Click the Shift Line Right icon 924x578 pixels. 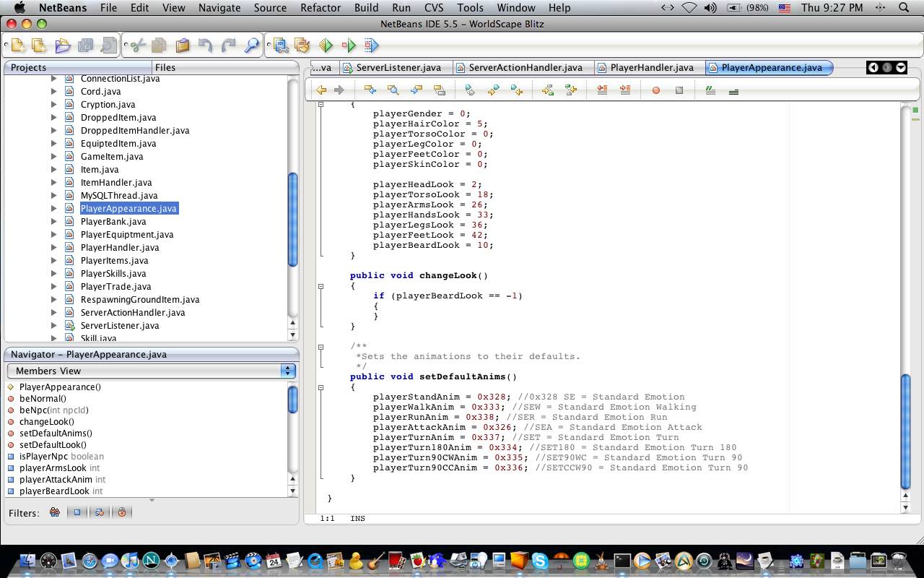click(625, 90)
